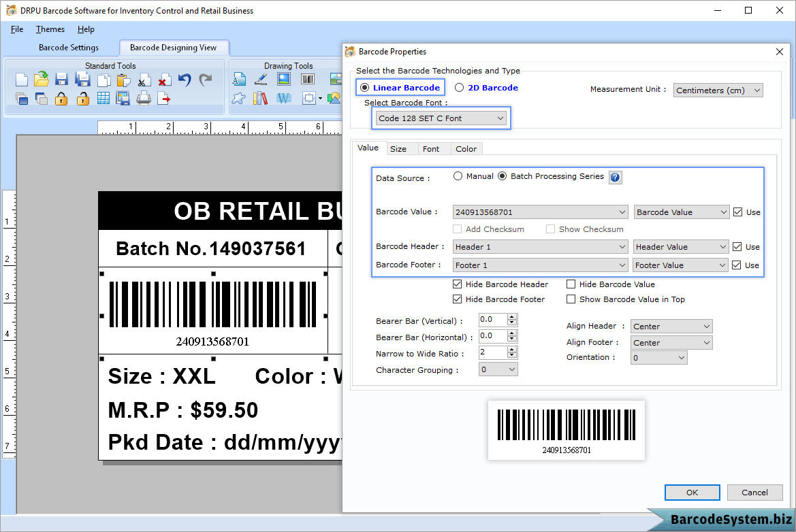Screen dimensions: 796x532
Task: Toggle Use checkbox for Barcode Value
Action: [x=738, y=212]
